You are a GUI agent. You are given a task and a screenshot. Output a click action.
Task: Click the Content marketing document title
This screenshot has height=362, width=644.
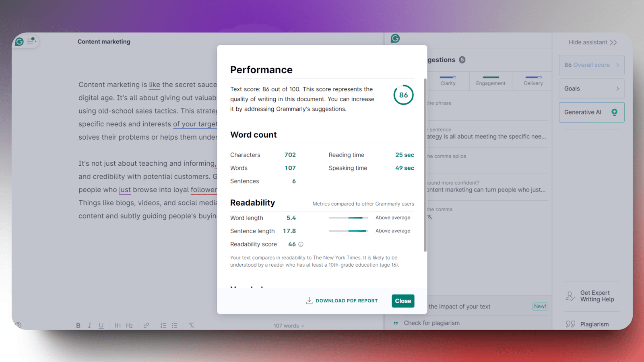(x=104, y=41)
